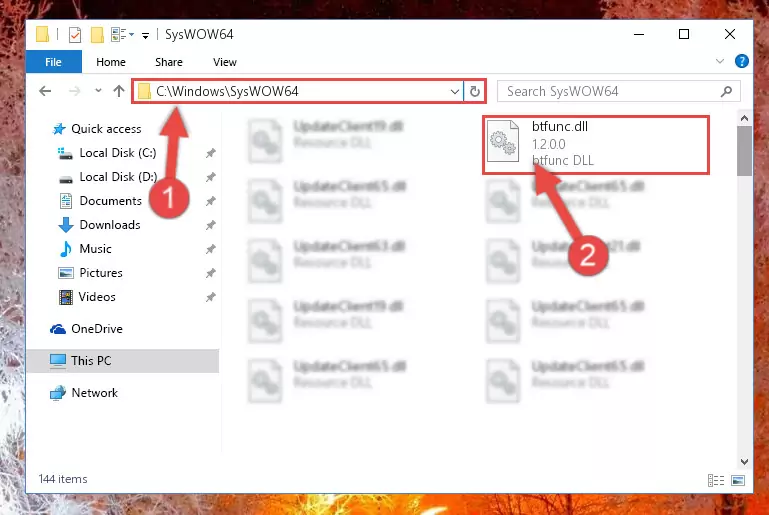Go forward using the Forward arrow

pyautogui.click(x=75, y=91)
